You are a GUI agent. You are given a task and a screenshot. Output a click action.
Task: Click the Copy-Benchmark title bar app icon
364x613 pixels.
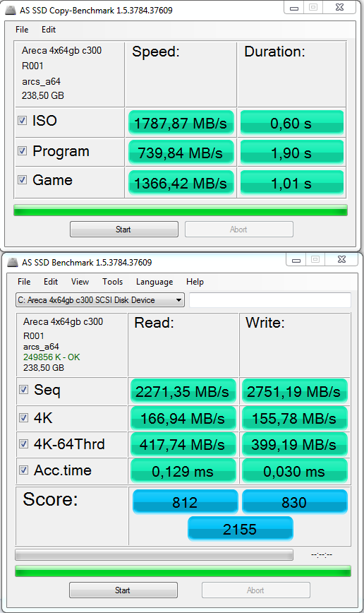pos(11,10)
